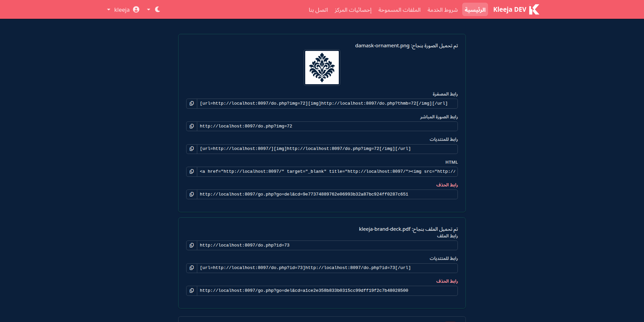
Task: Toggle the dark mode moon icon
Action: click(x=158, y=9)
